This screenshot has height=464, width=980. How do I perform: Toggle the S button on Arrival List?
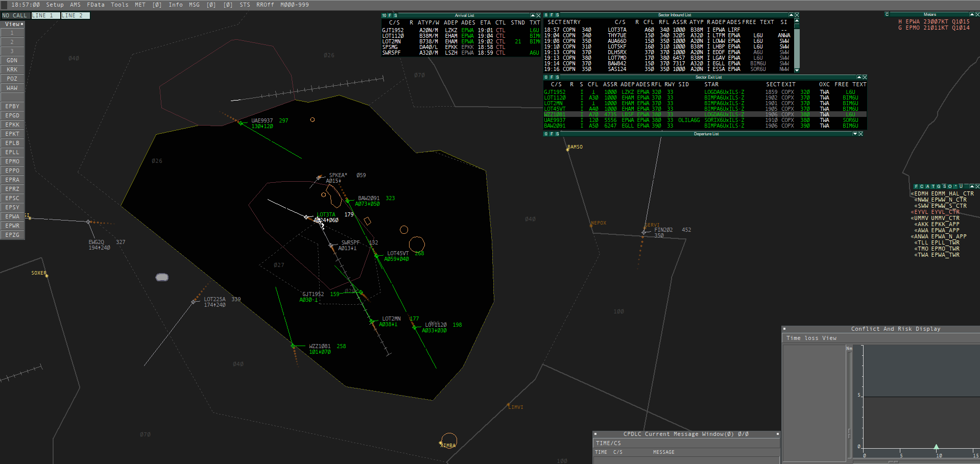tap(395, 15)
